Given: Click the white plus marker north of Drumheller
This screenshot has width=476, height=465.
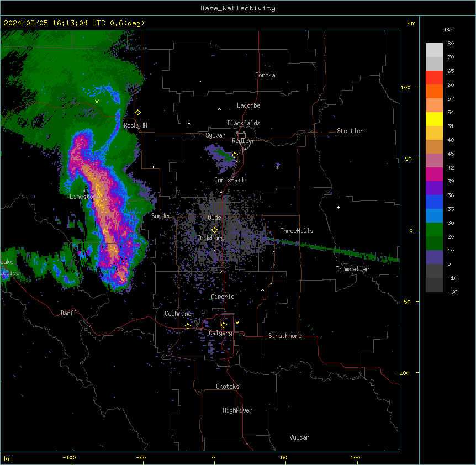Looking at the screenshot, I should tap(338, 207).
